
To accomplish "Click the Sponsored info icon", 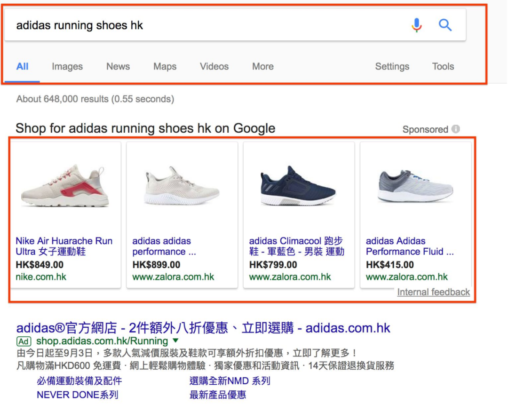I will [x=455, y=129].
